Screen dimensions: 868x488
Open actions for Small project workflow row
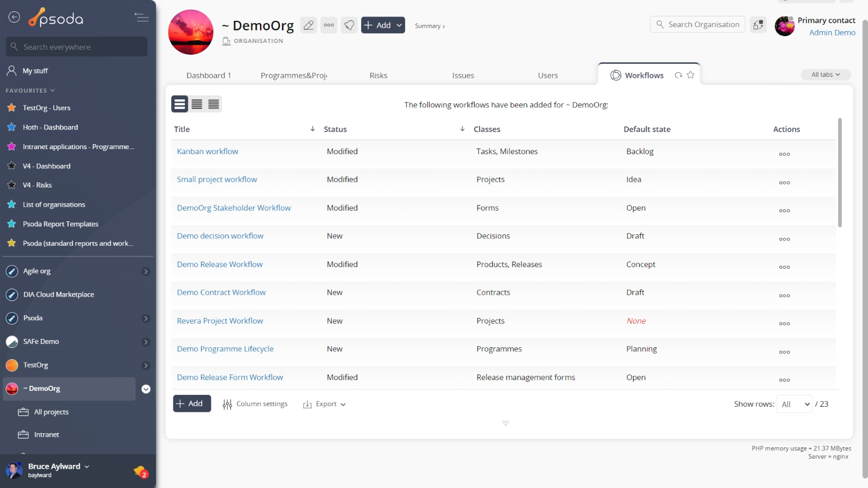tap(784, 182)
